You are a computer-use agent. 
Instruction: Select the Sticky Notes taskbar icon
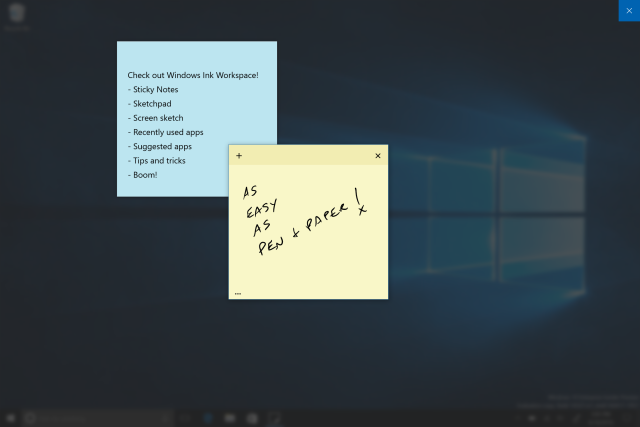pyautogui.click(x=274, y=418)
